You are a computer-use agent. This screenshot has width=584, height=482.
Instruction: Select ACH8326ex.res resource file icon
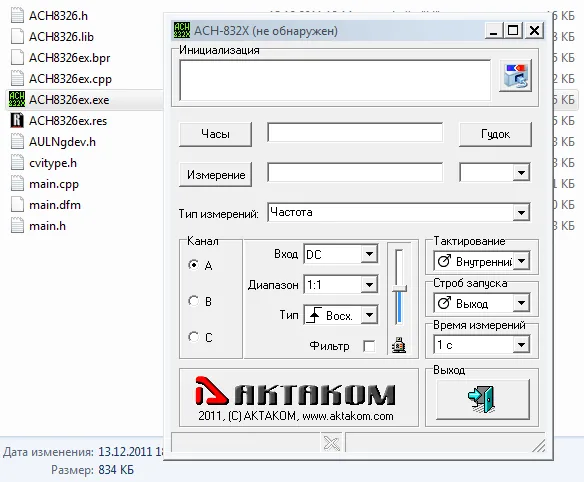[17, 120]
